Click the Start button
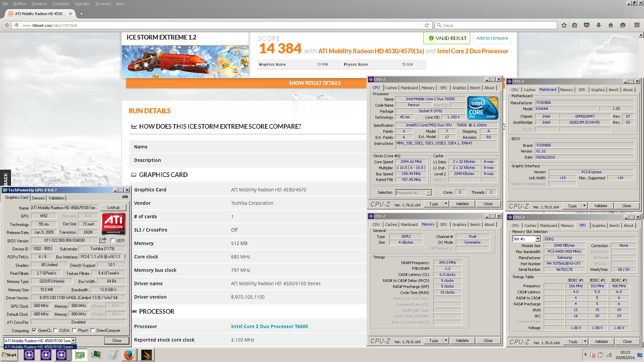The height and width of the screenshot is (362, 644). pyautogui.click(x=9, y=355)
